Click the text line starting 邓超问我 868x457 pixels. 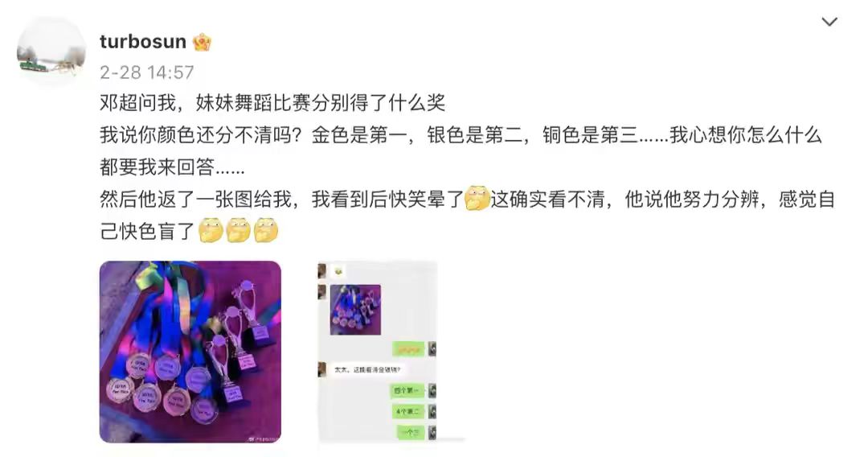[272, 102]
